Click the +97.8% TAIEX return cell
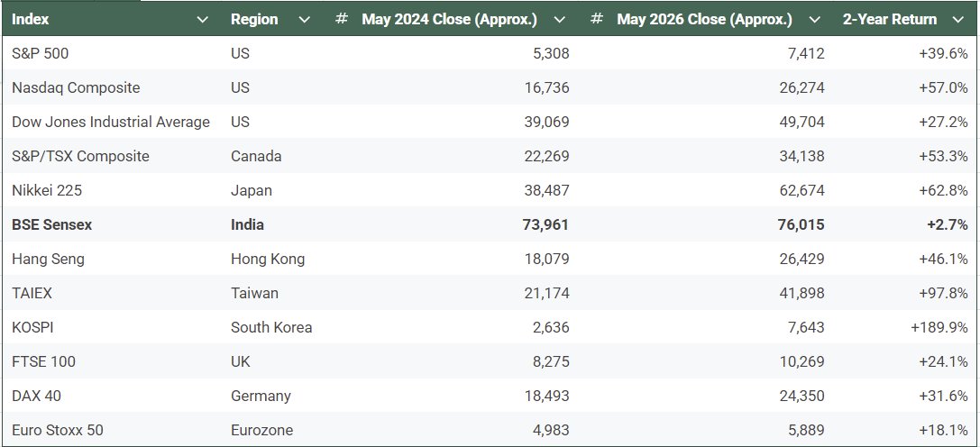 tap(943, 293)
